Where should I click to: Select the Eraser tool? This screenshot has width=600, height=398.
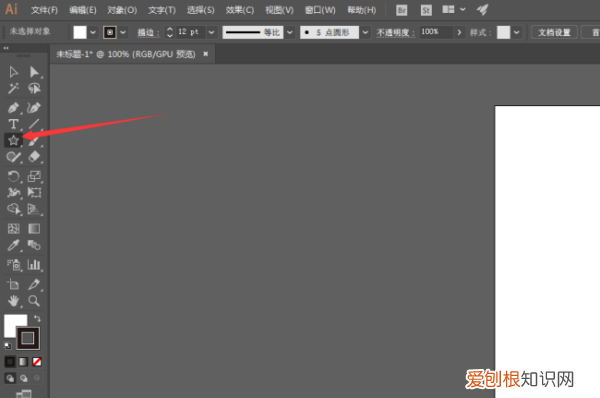tap(34, 157)
